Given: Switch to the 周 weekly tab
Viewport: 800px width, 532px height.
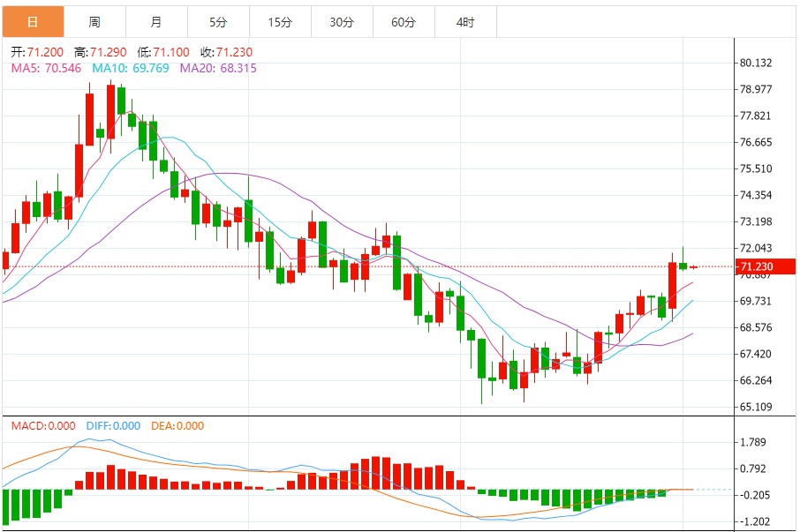Looking at the screenshot, I should pos(94,22).
